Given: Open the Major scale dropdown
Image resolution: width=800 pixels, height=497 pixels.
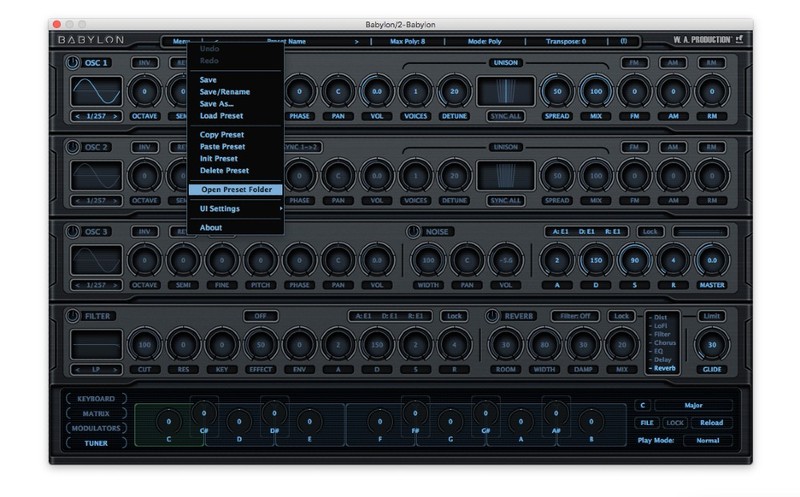Looking at the screenshot, I should 693,405.
